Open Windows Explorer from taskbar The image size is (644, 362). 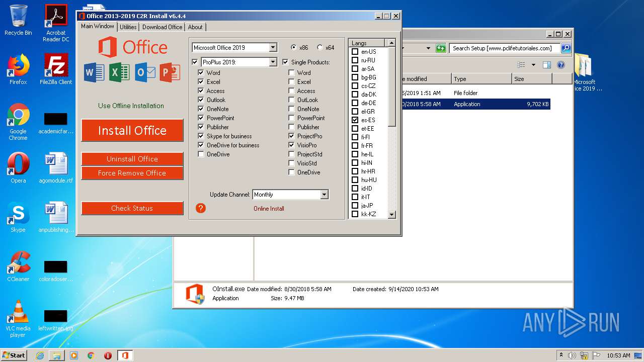[57, 355]
